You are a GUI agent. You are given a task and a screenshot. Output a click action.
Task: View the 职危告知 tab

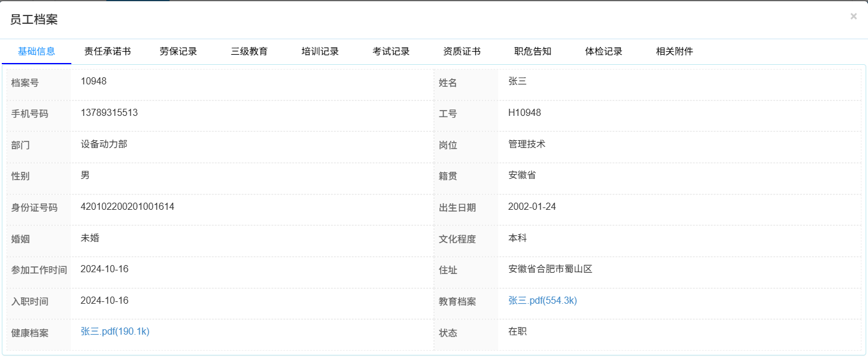click(533, 51)
